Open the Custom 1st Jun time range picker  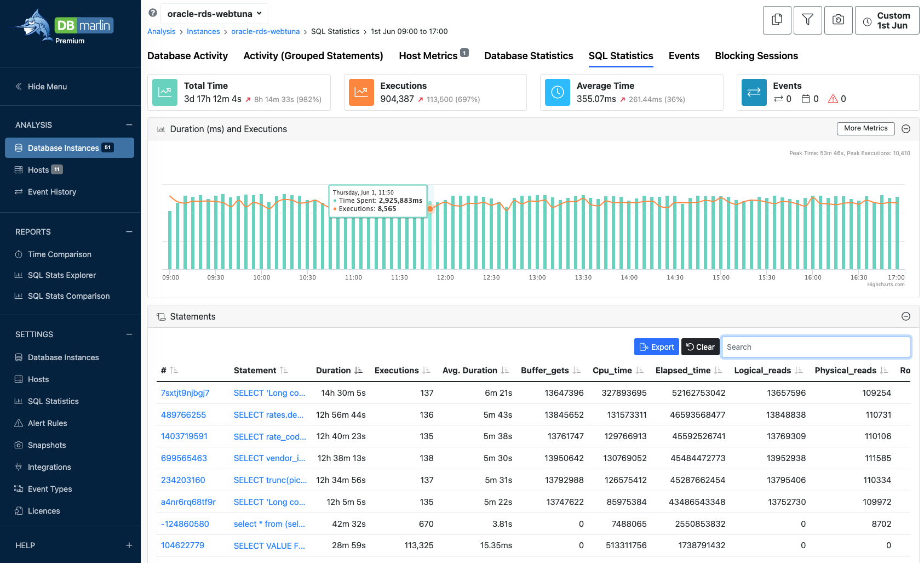coord(887,20)
